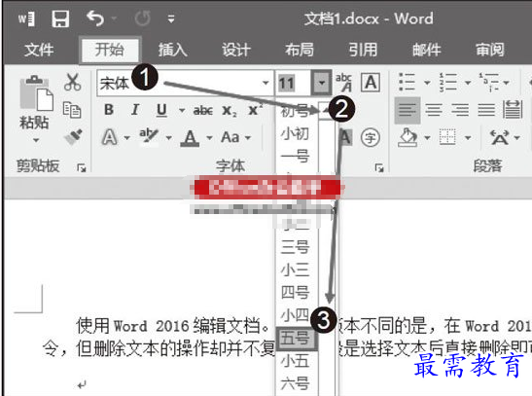532x396 pixels.
Task: Click the Bullets list icon
Action: 407,82
